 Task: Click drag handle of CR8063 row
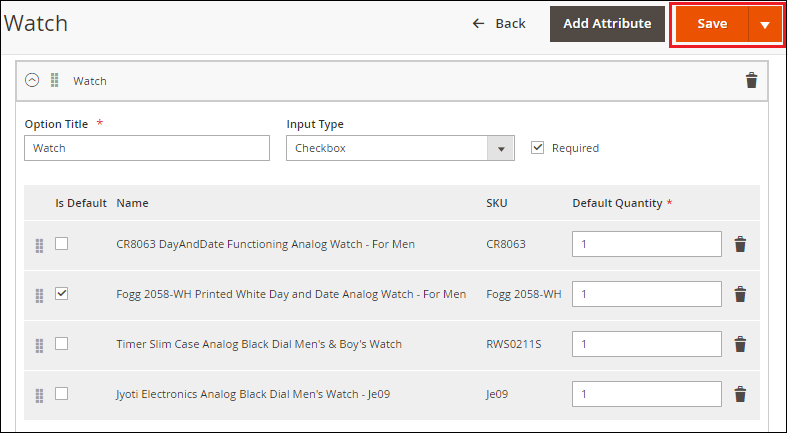coord(39,246)
